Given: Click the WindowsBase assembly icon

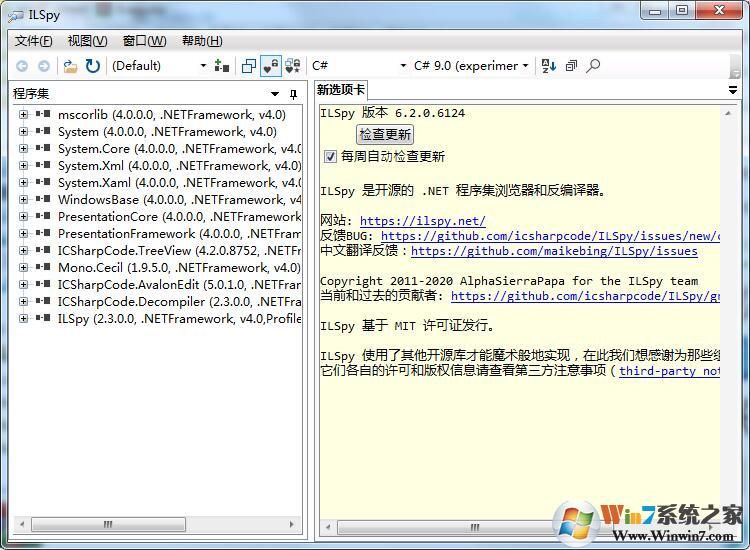Looking at the screenshot, I should (43, 198).
